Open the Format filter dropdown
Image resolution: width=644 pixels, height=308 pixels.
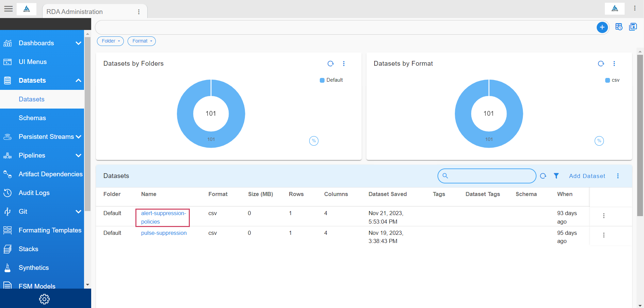point(142,41)
